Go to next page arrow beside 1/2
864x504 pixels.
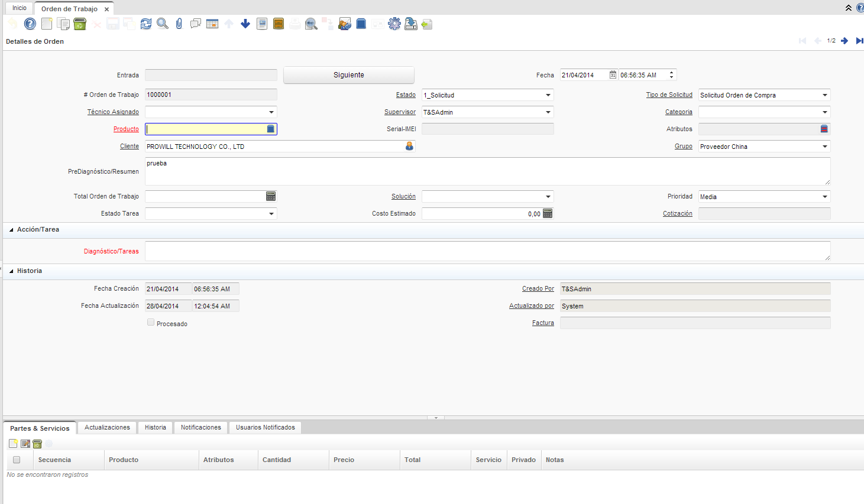[844, 41]
